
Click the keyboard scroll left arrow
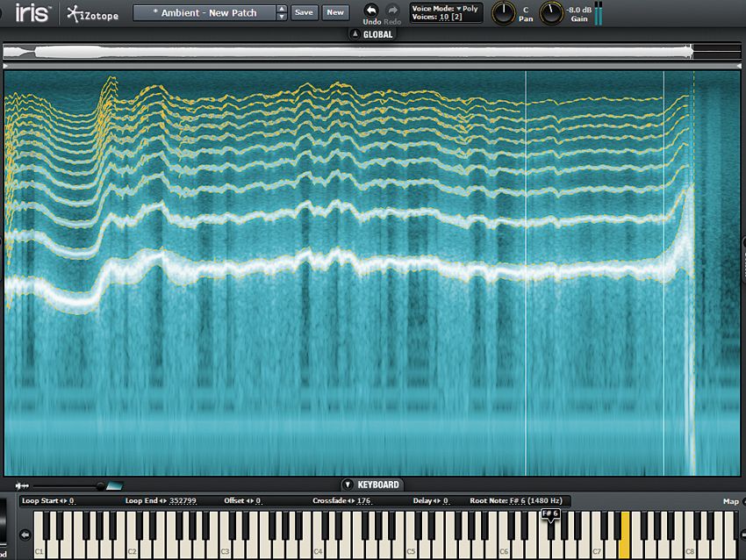[x=25, y=535]
